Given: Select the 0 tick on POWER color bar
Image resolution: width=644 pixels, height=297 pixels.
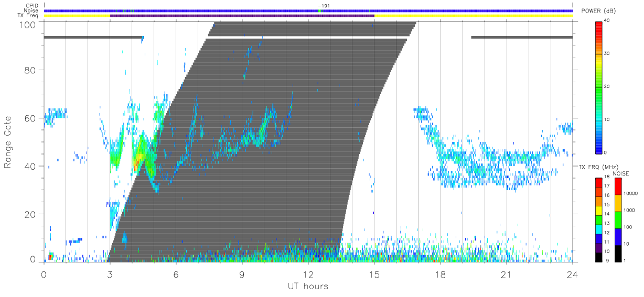Looking at the screenshot, I should (x=606, y=152).
